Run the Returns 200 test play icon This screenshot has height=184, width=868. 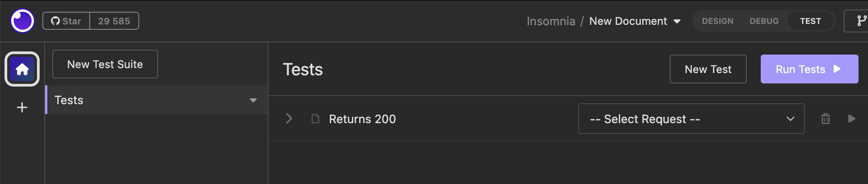tap(851, 119)
